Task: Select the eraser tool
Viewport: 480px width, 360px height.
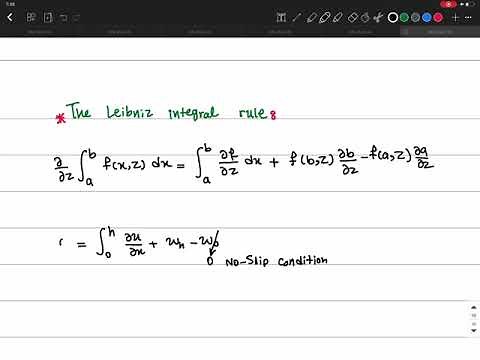Action: point(353,17)
